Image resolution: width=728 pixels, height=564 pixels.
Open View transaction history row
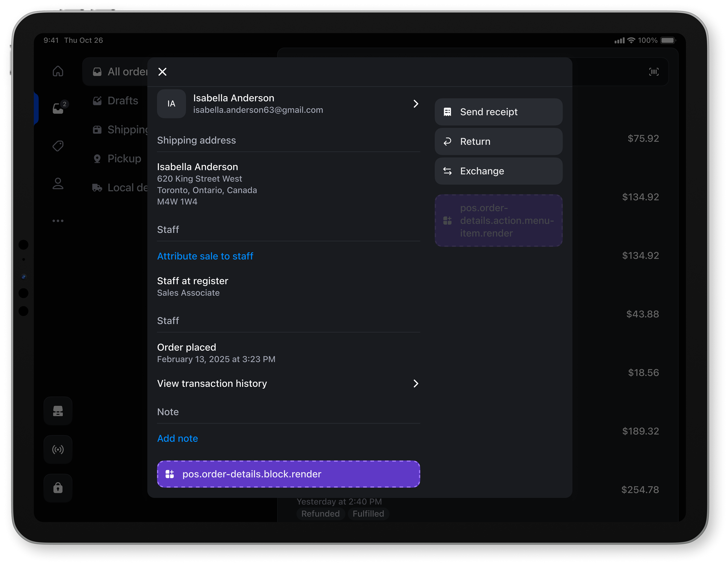coord(288,383)
